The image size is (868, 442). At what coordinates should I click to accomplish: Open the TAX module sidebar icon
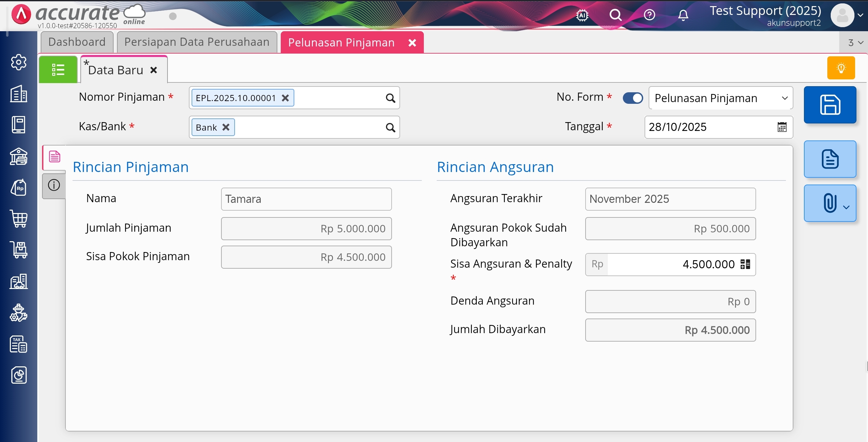pyautogui.click(x=19, y=344)
